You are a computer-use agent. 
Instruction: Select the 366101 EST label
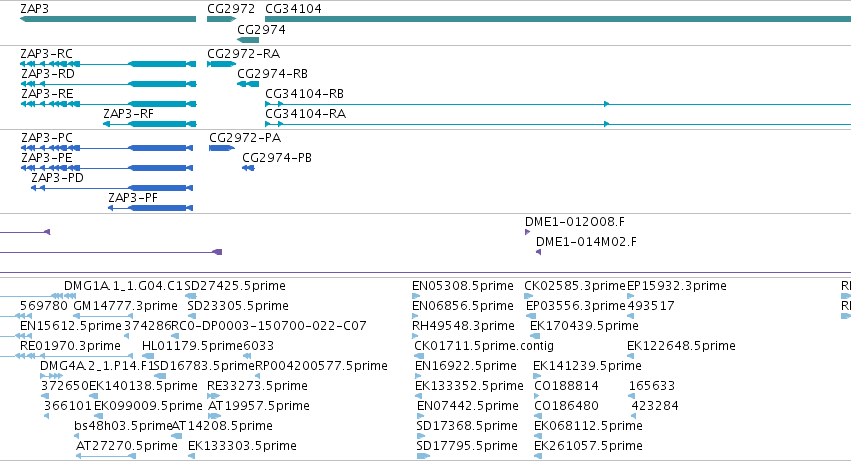click(68, 407)
